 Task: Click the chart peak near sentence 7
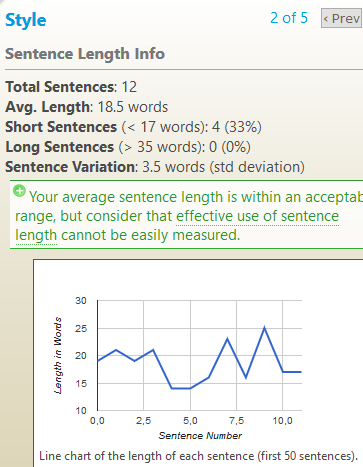(x=227, y=339)
